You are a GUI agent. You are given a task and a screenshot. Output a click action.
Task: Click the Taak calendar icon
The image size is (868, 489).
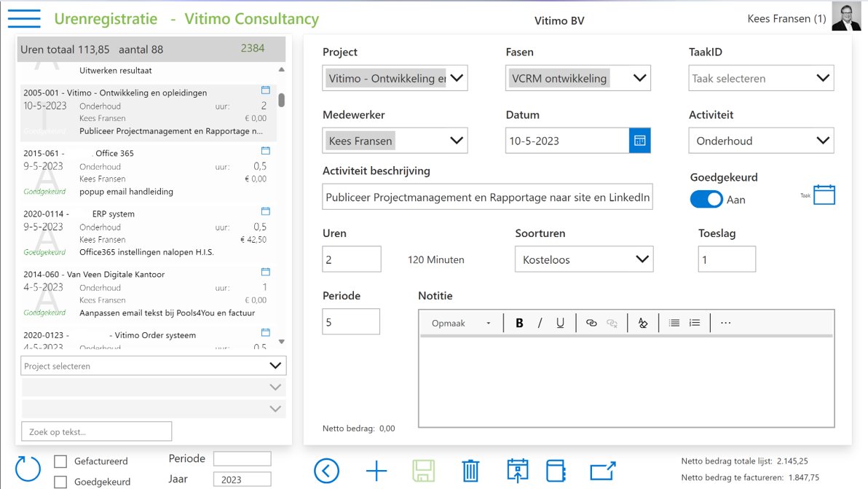824,195
